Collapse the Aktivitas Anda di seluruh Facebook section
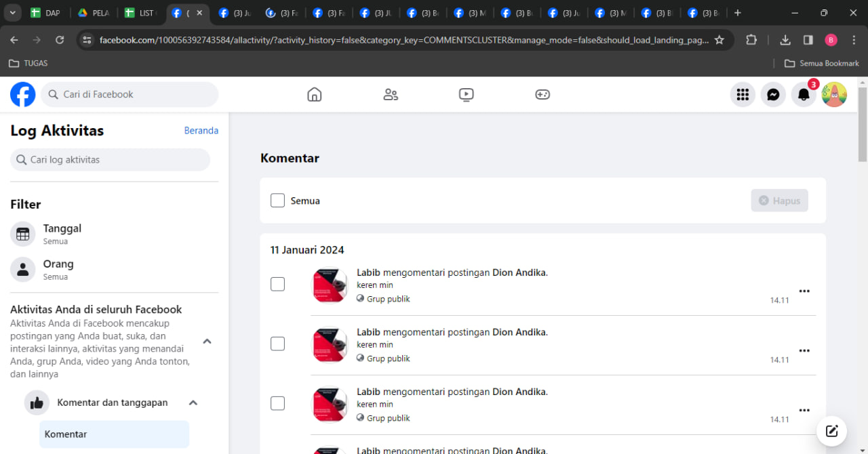Viewport: 868px width, 454px height. click(208, 342)
